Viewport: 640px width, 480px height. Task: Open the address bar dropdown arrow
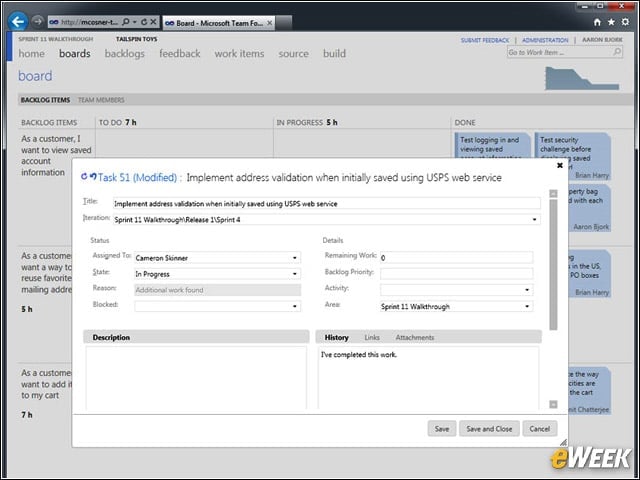click(x=135, y=22)
